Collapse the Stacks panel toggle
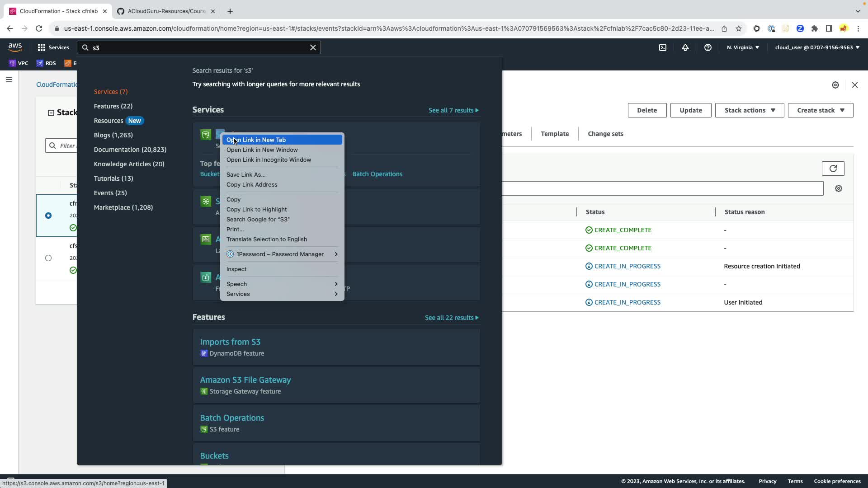 [x=51, y=113]
